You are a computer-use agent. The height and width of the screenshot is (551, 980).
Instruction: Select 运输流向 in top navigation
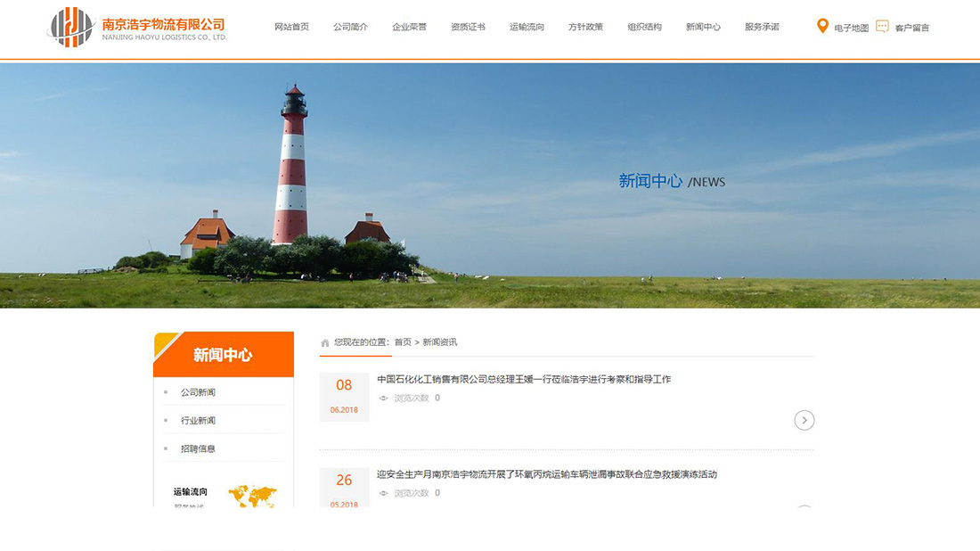(527, 27)
